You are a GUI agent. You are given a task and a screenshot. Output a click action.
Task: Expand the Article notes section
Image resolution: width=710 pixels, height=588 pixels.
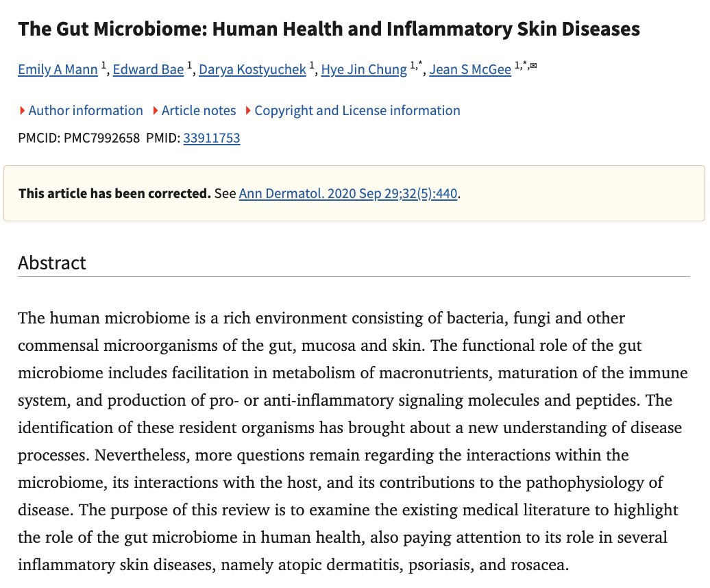tap(198, 110)
